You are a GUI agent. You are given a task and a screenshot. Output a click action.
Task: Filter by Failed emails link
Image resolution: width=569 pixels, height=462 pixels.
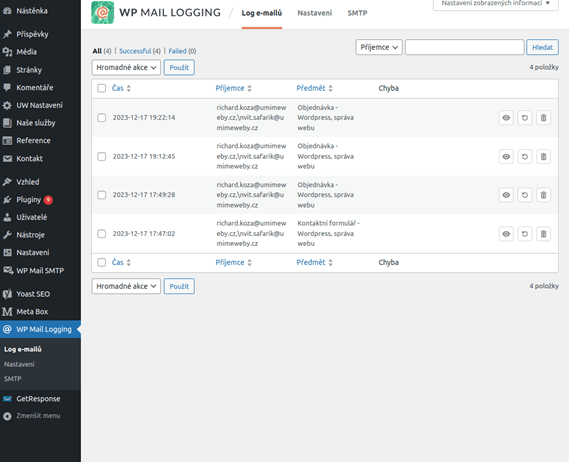(x=177, y=51)
